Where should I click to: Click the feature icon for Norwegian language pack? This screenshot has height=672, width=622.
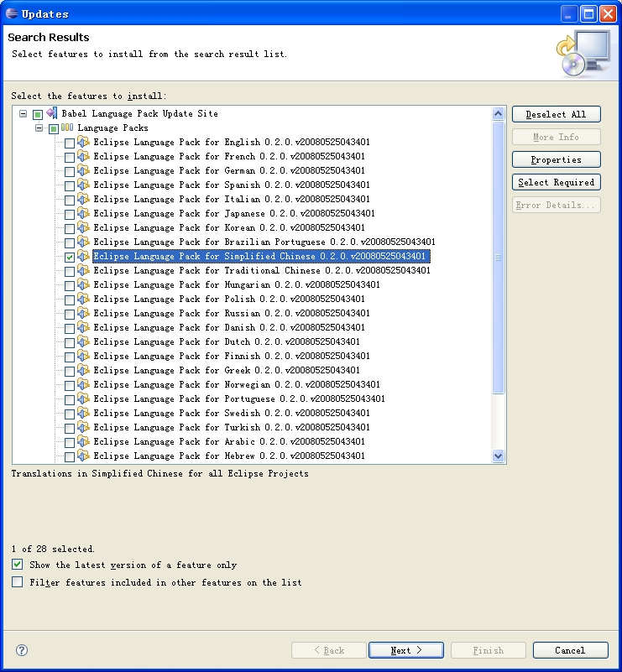pyautogui.click(x=84, y=384)
